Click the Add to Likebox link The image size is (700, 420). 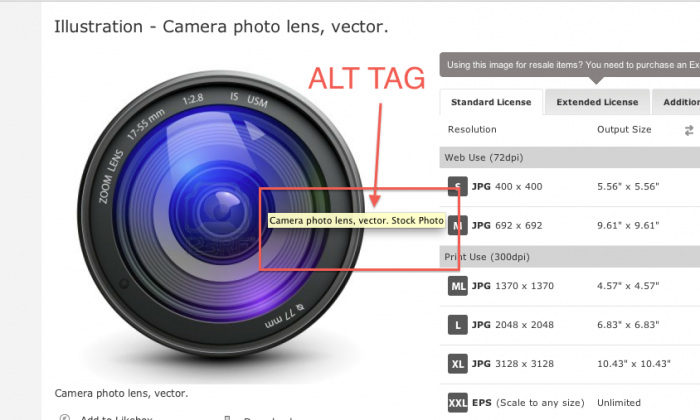pyautogui.click(x=117, y=418)
